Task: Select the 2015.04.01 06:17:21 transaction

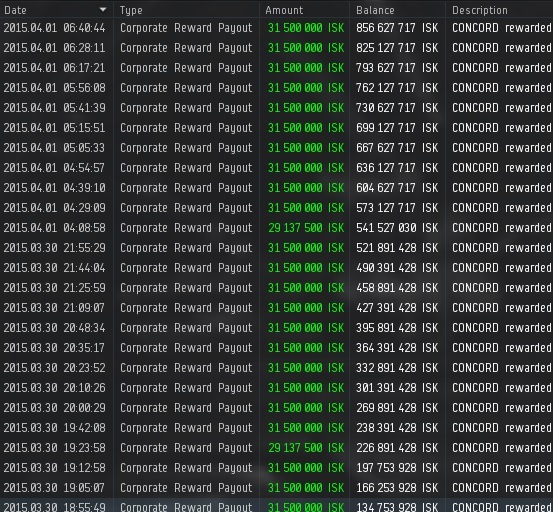Action: [x=276, y=68]
